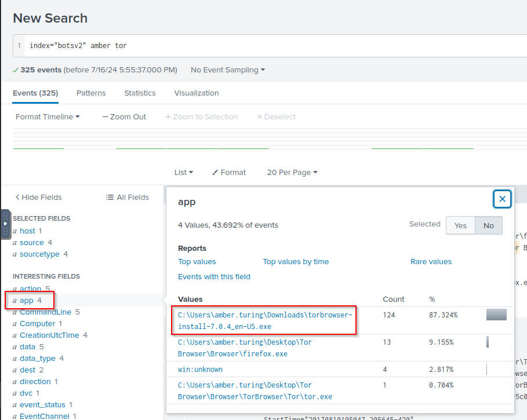
Task: Select the torbrowser-install-7.0.4 value
Action: point(264,320)
